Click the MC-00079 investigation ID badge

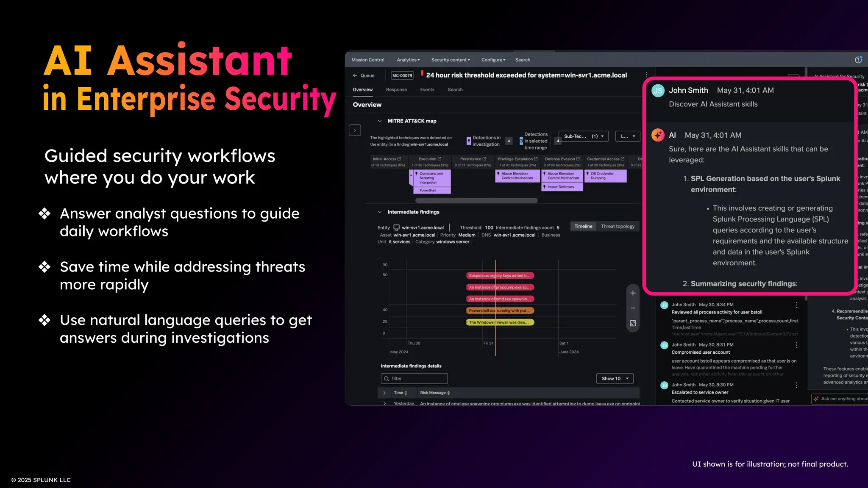click(402, 75)
